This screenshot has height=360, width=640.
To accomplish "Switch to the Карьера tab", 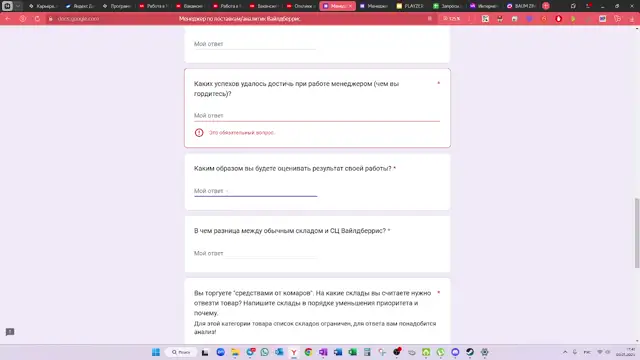I will pos(43,6).
